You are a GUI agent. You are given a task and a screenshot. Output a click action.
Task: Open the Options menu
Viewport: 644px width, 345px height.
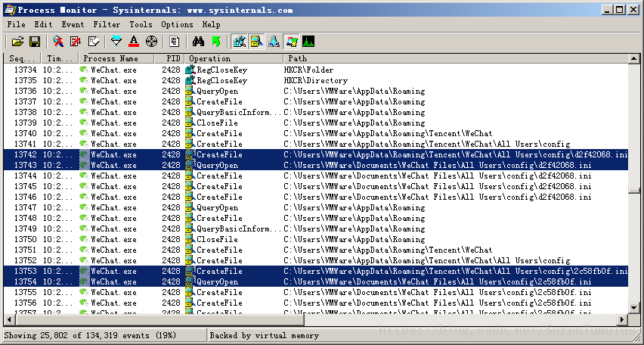(x=177, y=25)
